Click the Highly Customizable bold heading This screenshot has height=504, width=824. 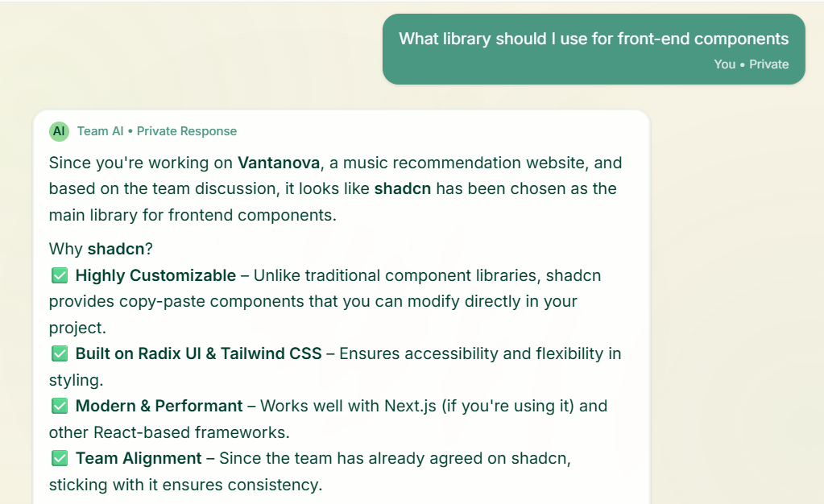[155, 275]
